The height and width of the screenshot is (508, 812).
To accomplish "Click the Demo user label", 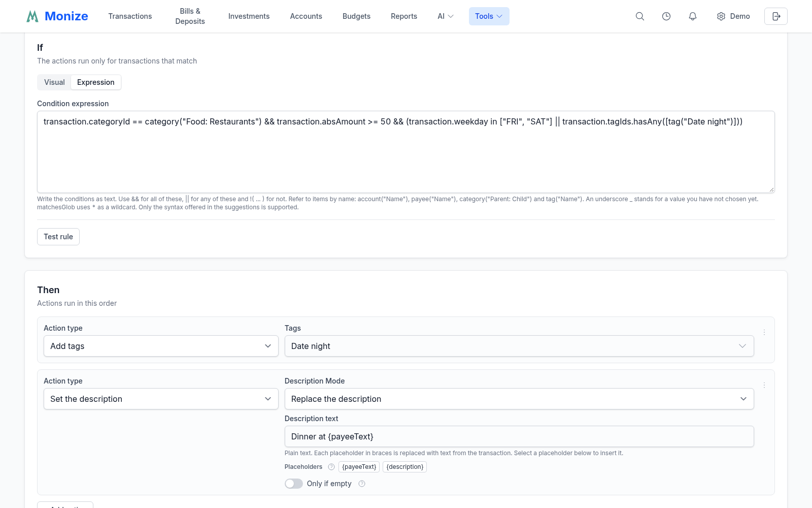I will (x=740, y=16).
